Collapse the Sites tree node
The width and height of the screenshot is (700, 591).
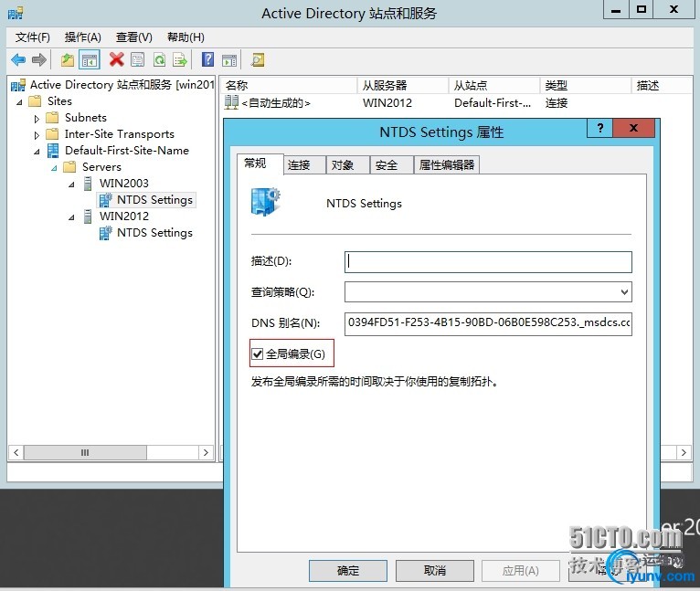point(19,102)
